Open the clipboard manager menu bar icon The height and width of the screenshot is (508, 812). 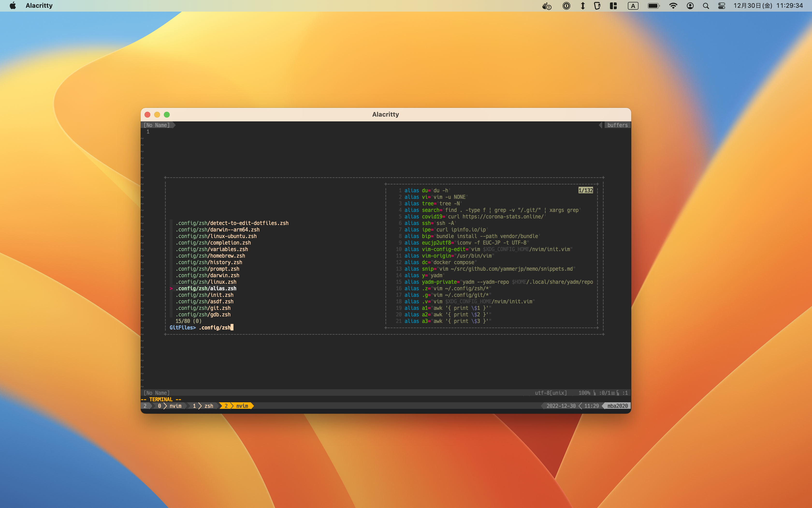click(x=597, y=6)
